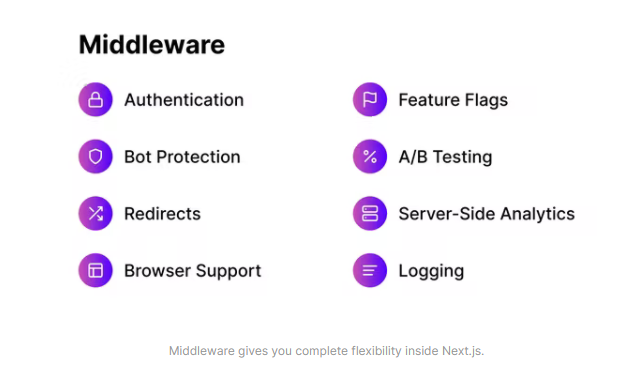This screenshot has width=633, height=377.
Task: Select the Redirects shuffle arrows icon
Action: pyautogui.click(x=95, y=214)
